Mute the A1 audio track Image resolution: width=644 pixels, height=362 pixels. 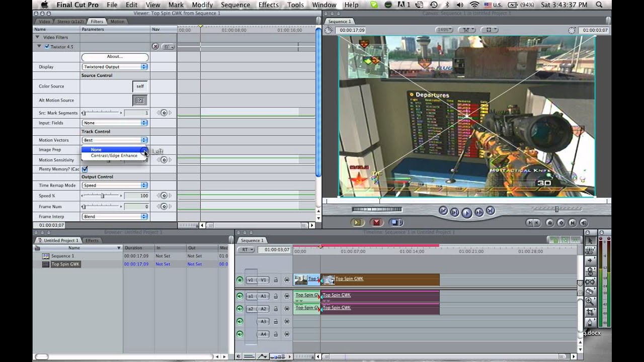tap(239, 296)
